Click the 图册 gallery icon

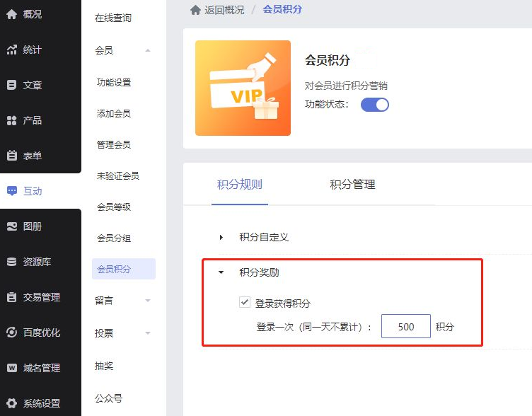point(11,226)
